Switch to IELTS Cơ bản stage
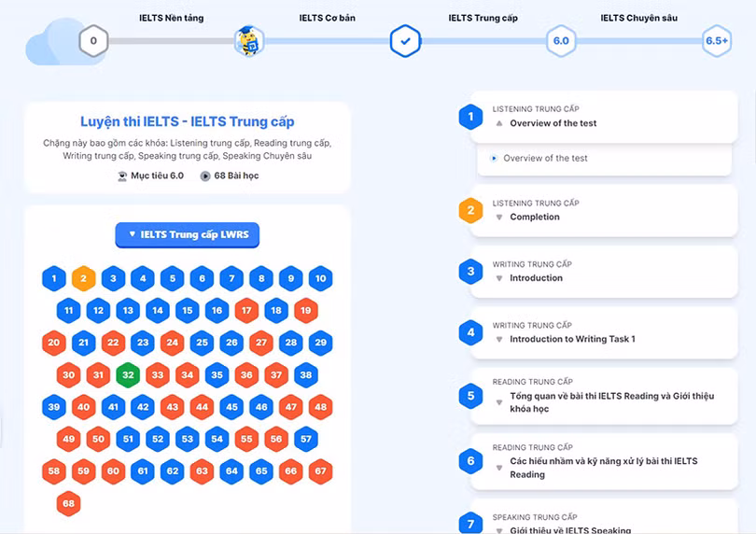 pyautogui.click(x=327, y=18)
